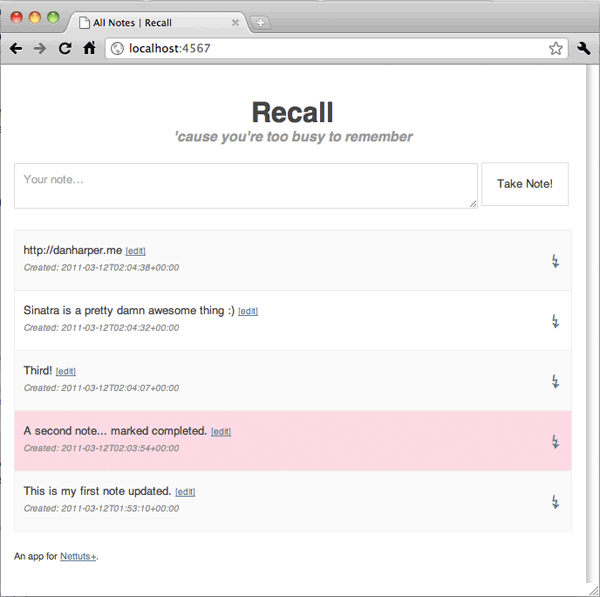Click the browser forward arrow
600x597 pixels.
point(40,49)
